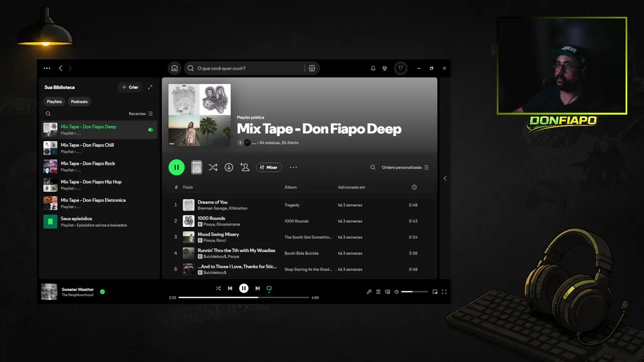The width and height of the screenshot is (644, 362).
Task: Adjust the volume slider
Action: [415, 292]
